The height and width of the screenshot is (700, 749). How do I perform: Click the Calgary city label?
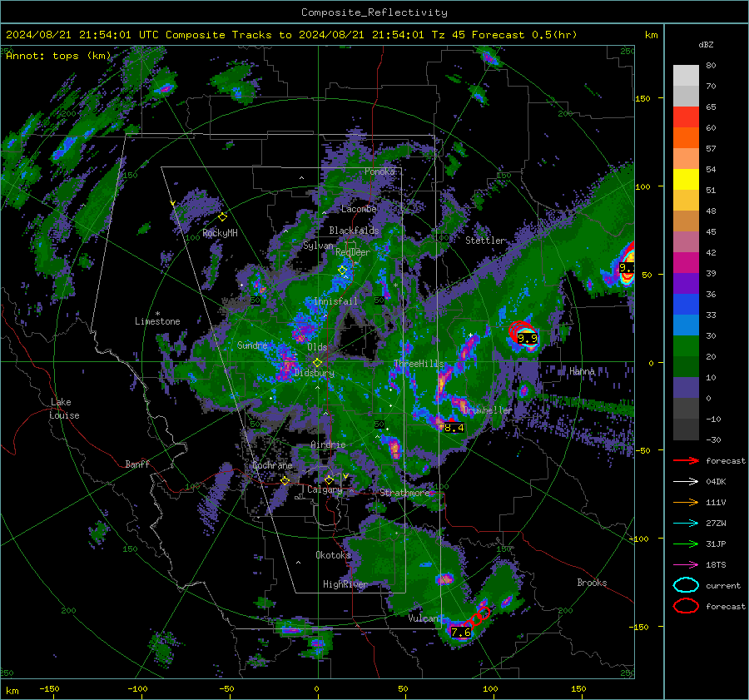tap(325, 489)
